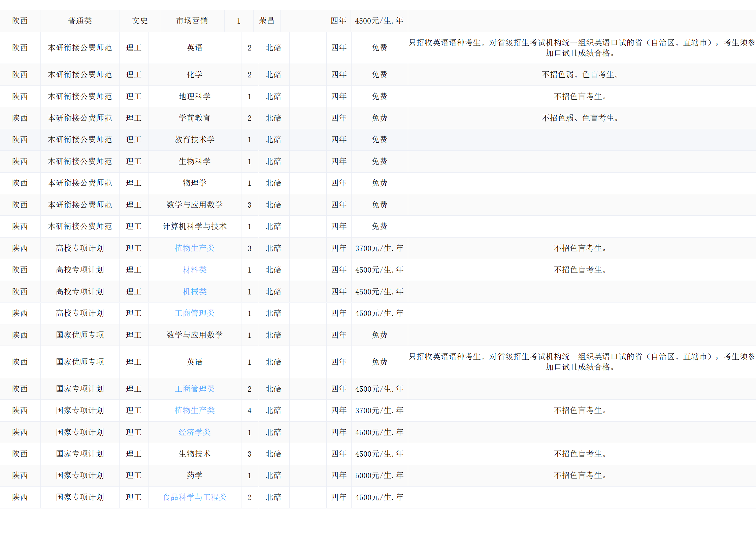Open 植物生产类 link with 4 enrollment
This screenshot has width=756, height=534.
[195, 410]
